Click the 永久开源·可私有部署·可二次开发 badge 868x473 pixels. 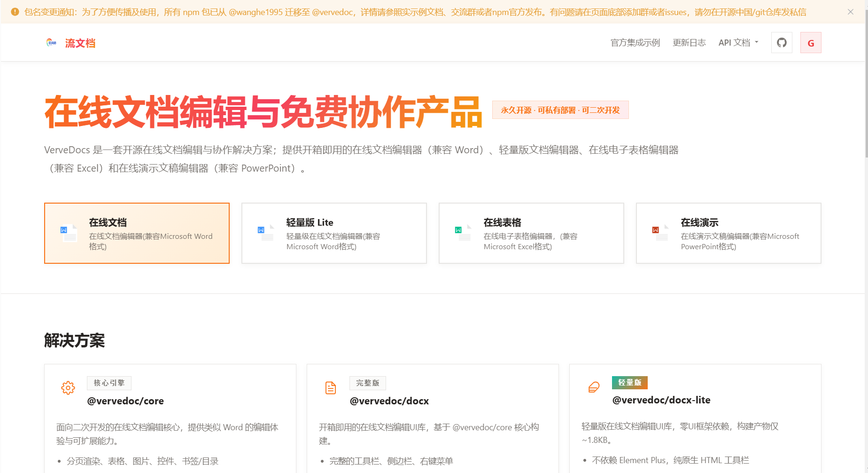(x=560, y=110)
